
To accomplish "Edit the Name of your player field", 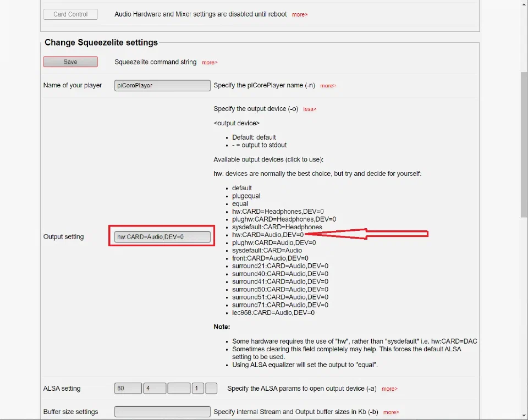I will [162, 85].
